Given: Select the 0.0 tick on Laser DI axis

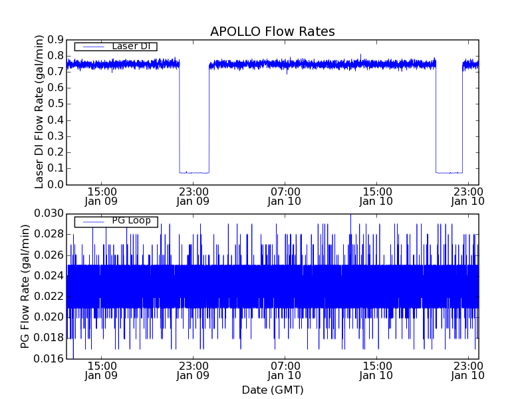Looking at the screenshot, I should click(56, 185).
